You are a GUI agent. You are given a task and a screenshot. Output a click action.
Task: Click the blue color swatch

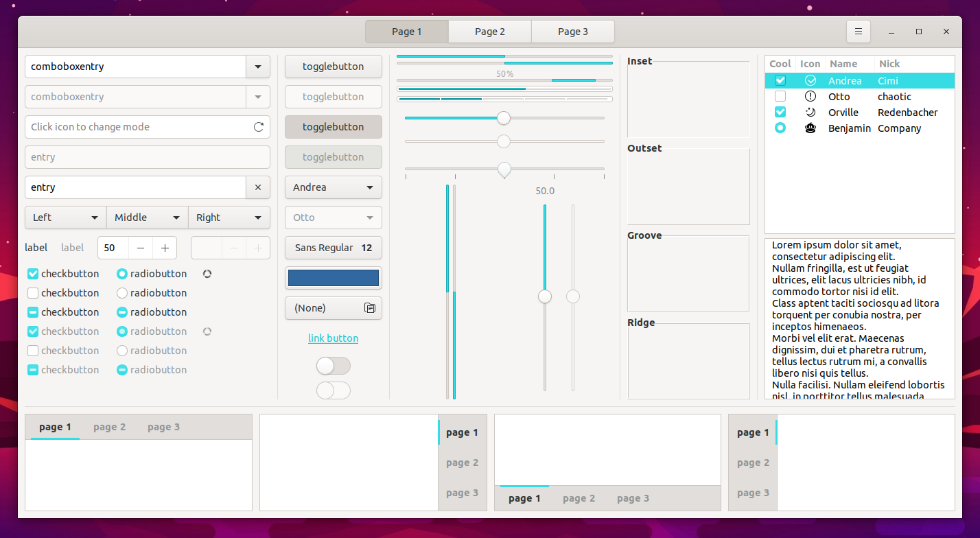point(333,277)
